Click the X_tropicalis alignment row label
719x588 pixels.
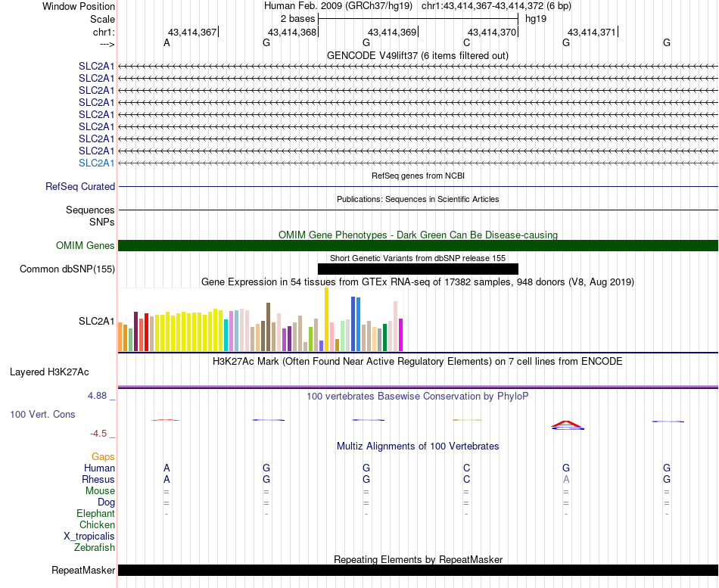click(x=89, y=537)
